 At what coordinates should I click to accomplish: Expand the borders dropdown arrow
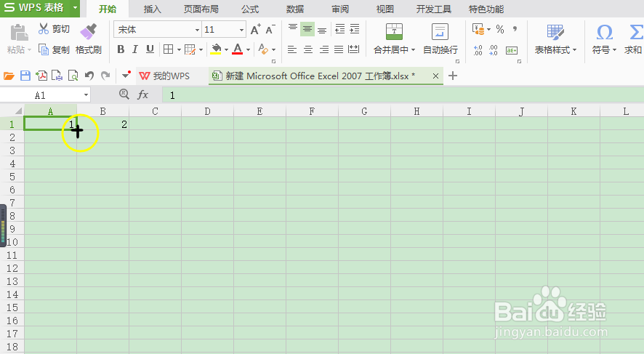click(179, 50)
